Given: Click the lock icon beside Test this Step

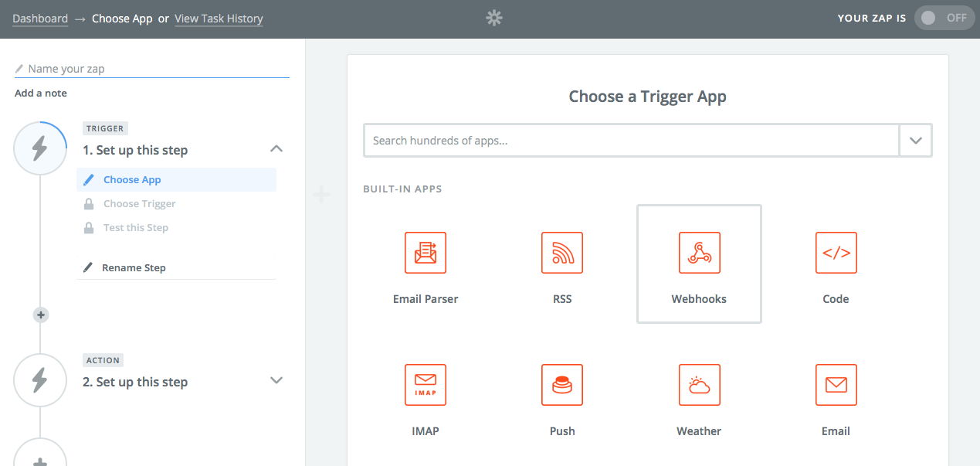Looking at the screenshot, I should [89, 227].
